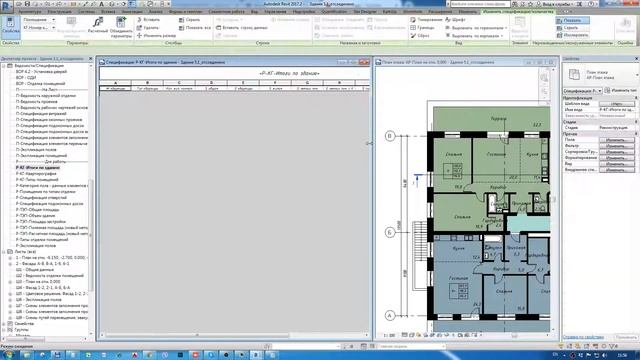640x360 pixels.
Task: Close the Диспетчер проекта panel
Action: pos(91,59)
